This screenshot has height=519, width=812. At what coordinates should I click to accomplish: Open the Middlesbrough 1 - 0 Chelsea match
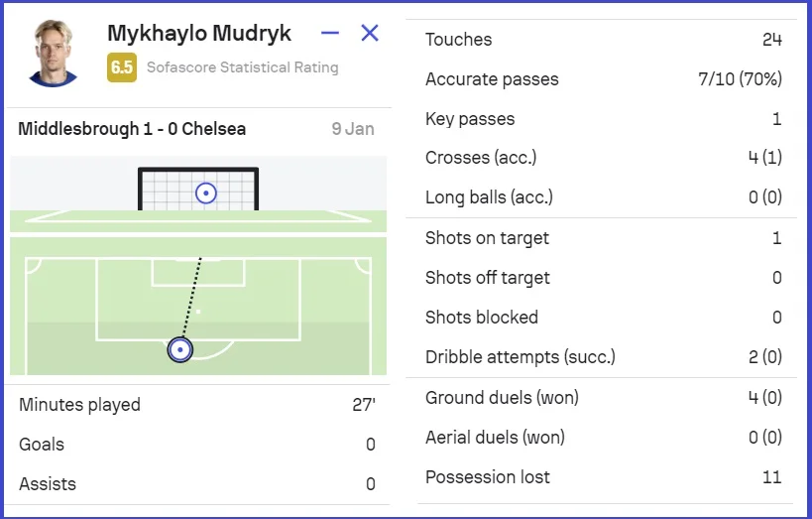click(132, 129)
